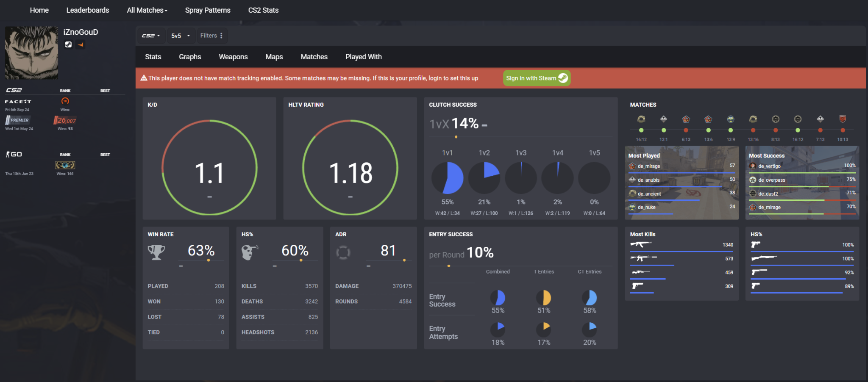The image size is (868, 382).
Task: Click the trophy icon in Win Rate card
Action: tap(156, 252)
